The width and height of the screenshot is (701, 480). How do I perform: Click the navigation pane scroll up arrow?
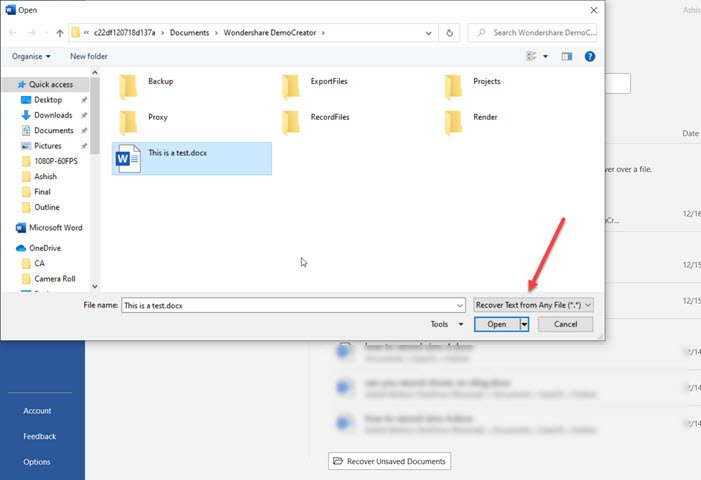coord(95,72)
